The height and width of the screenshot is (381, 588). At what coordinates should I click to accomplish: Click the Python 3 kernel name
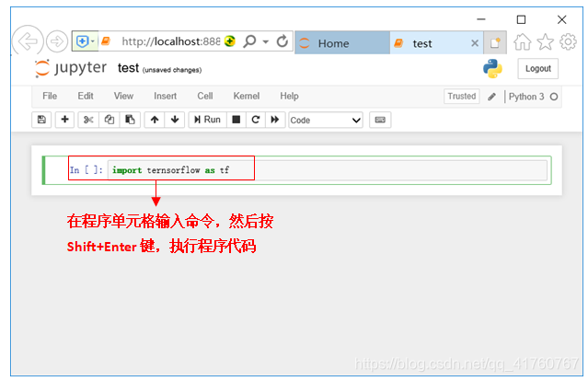(526, 97)
